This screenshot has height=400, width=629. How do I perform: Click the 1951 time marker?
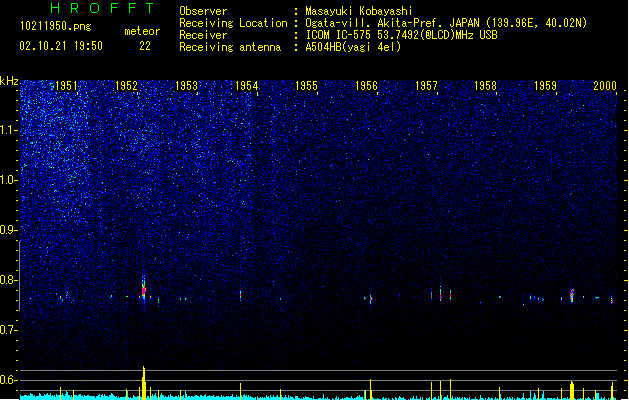[x=66, y=85]
